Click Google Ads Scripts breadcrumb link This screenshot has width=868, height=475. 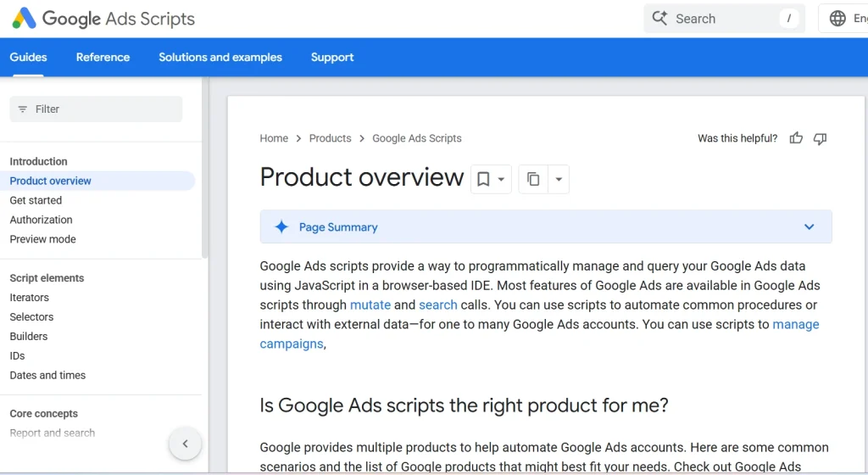tap(417, 138)
